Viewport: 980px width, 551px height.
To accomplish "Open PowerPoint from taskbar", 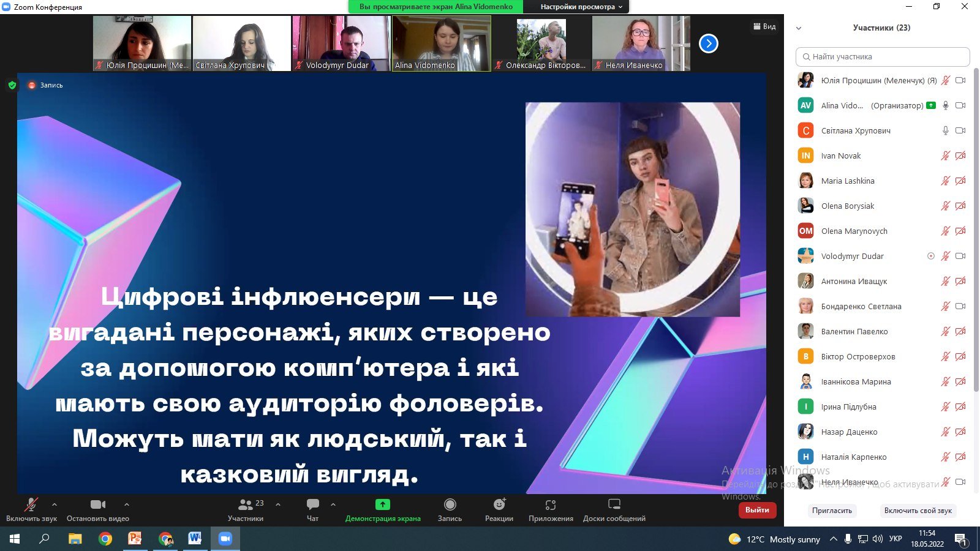I will point(135,539).
